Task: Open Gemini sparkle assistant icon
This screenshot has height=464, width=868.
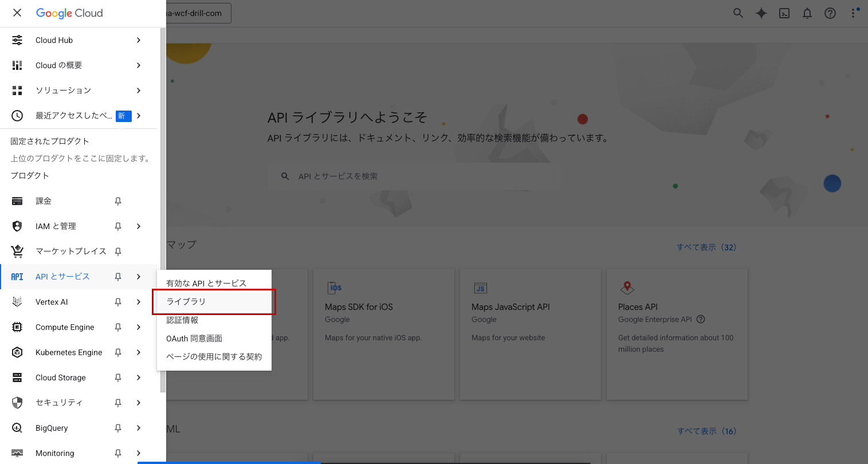Action: tap(761, 13)
